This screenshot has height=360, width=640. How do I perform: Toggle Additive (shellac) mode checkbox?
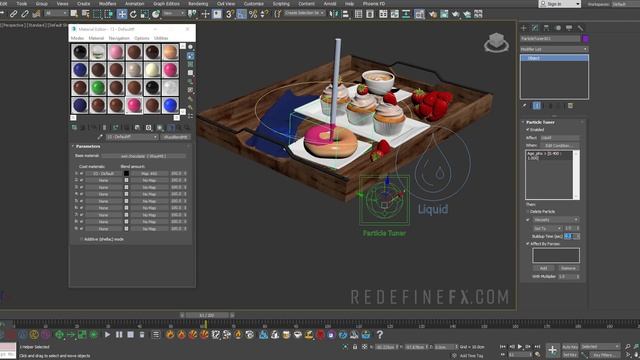(81, 239)
